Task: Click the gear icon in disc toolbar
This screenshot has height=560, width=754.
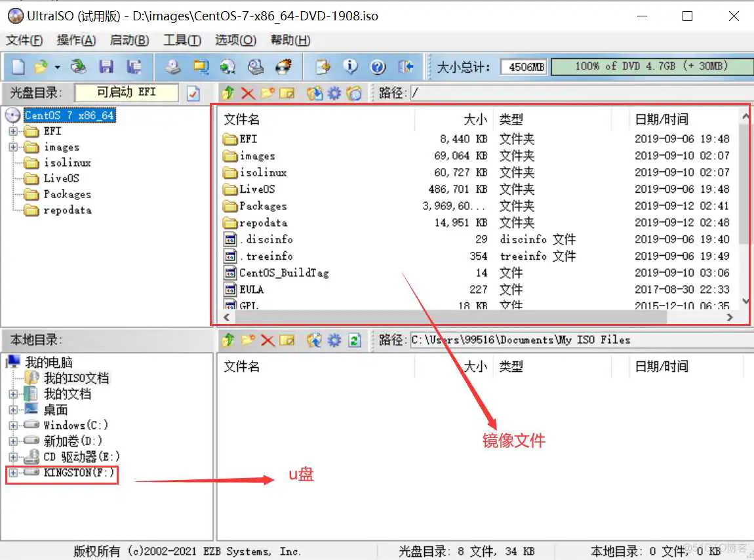Action: 334,93
